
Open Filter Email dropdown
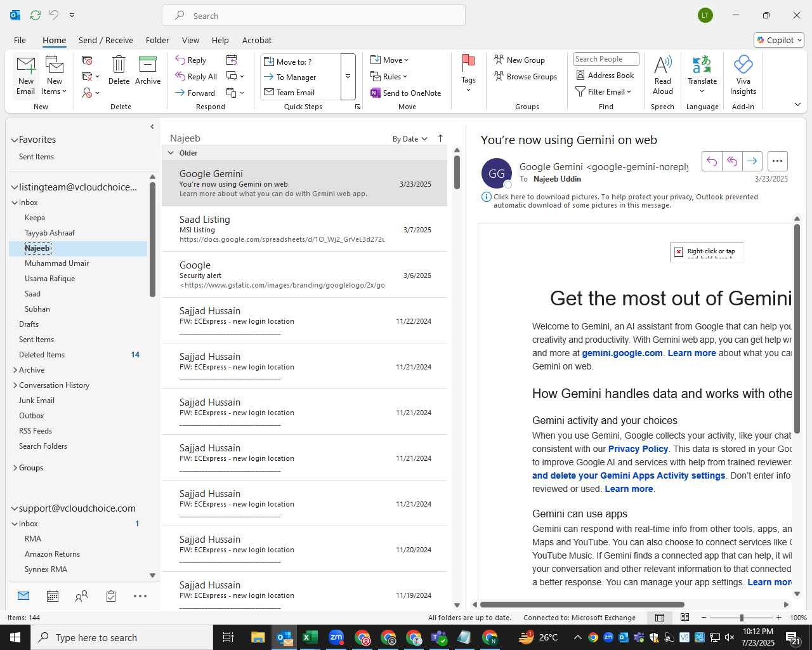pos(603,91)
